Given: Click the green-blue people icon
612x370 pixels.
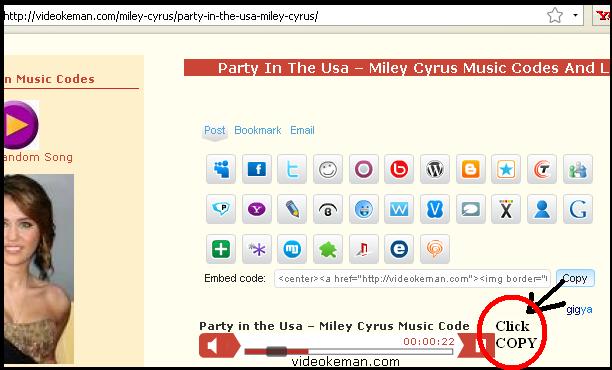Looking at the screenshot, I should (578, 169).
